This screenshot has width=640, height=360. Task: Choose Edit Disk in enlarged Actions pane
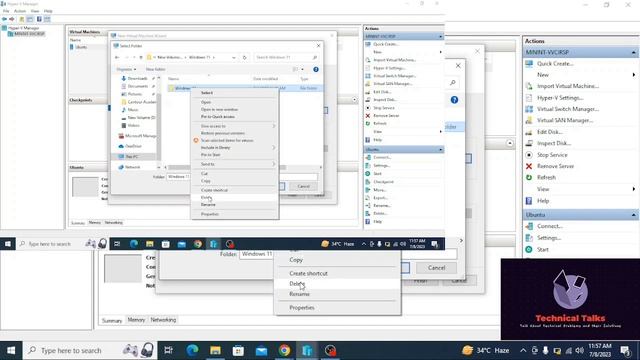(549, 132)
